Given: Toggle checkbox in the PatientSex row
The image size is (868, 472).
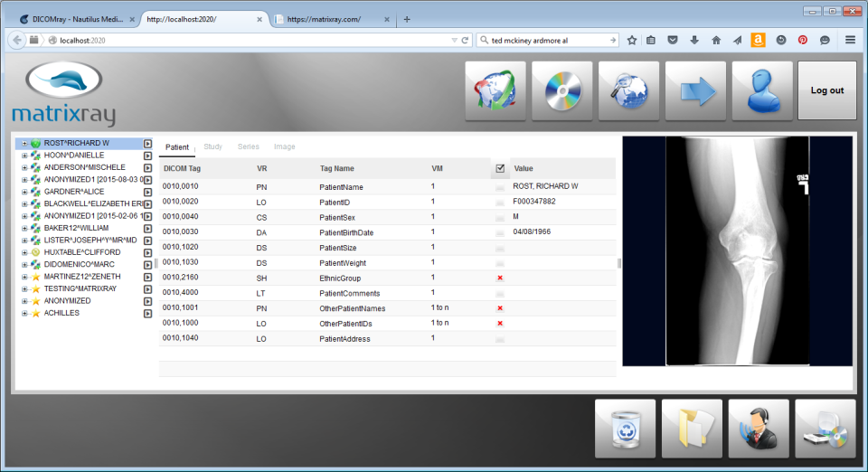Looking at the screenshot, I should pyautogui.click(x=500, y=217).
